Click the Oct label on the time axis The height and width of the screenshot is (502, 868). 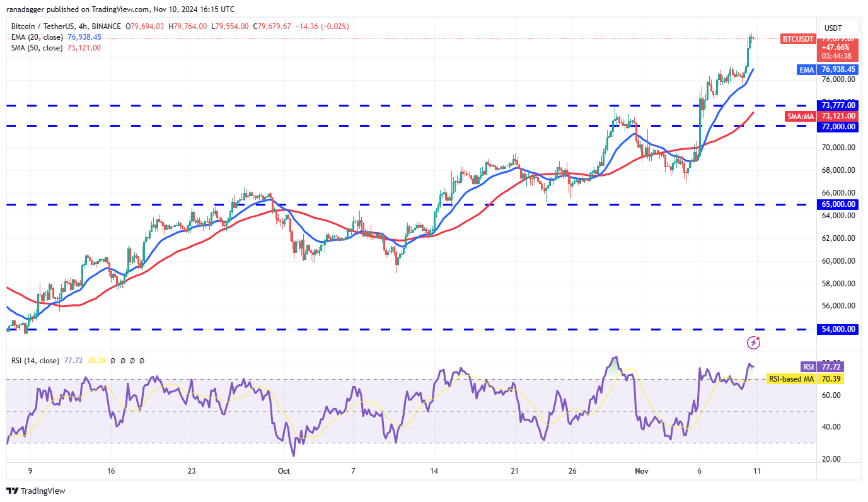point(284,471)
